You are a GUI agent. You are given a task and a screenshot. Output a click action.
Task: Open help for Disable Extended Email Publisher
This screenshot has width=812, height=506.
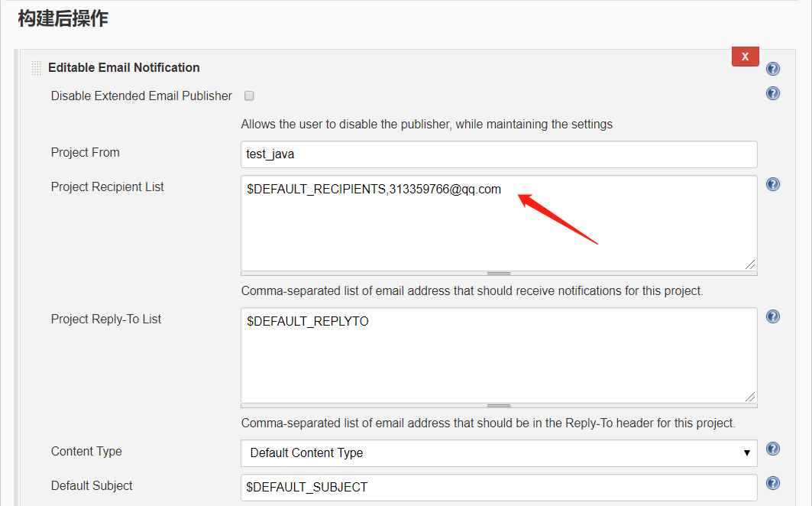(772, 93)
